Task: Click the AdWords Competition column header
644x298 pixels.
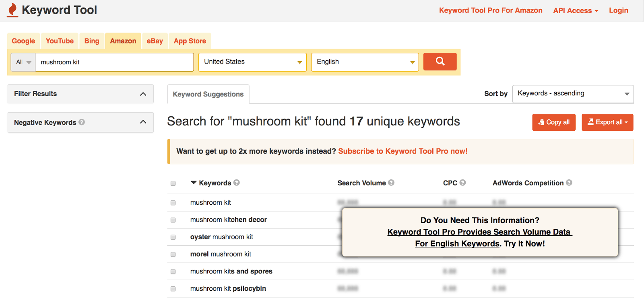Action: [x=528, y=183]
